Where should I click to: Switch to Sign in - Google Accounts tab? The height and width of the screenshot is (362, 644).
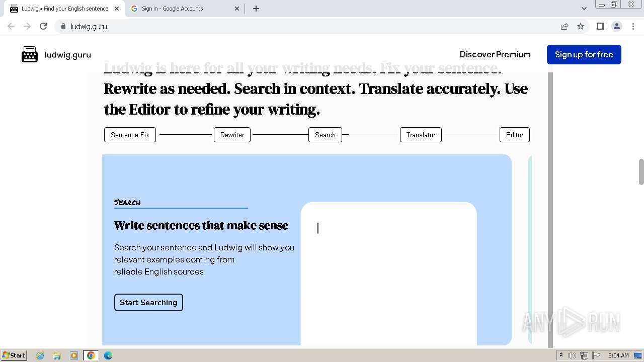tap(185, 9)
